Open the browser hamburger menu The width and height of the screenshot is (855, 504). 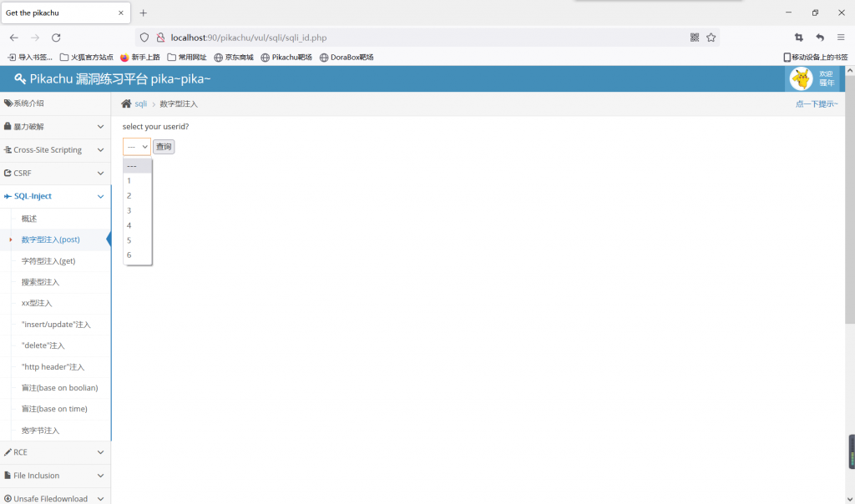[841, 38]
